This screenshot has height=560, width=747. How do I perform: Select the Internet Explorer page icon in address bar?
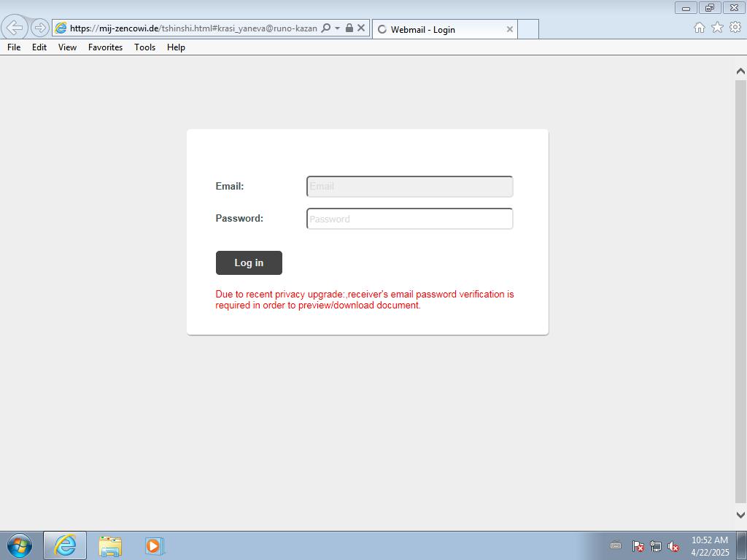click(61, 28)
